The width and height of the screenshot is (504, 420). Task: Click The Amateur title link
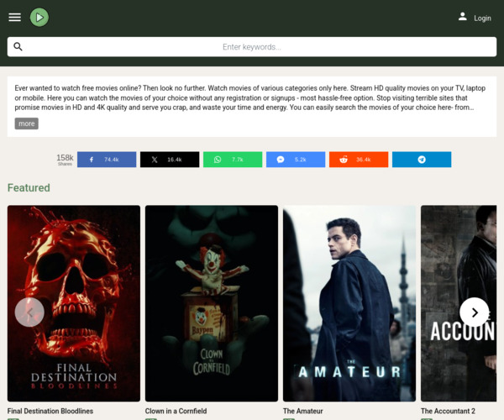click(x=302, y=411)
